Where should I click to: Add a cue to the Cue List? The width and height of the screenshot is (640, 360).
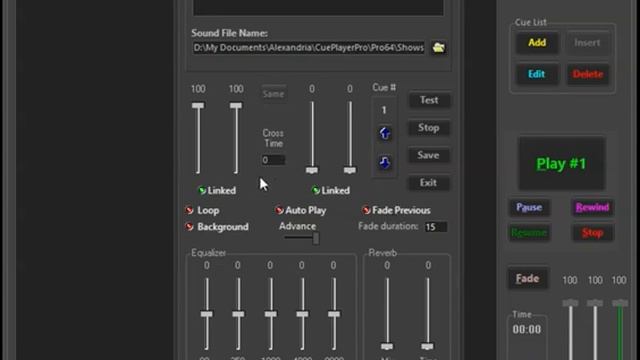click(x=537, y=42)
